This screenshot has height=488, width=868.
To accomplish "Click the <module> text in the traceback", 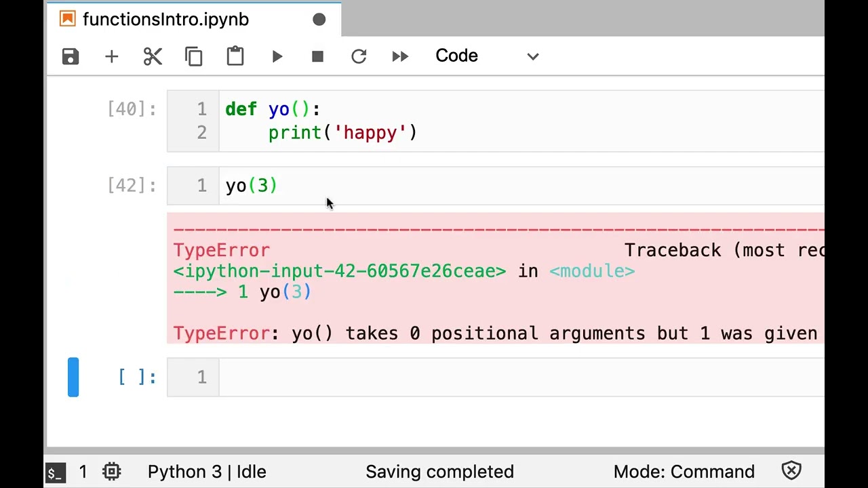I will [592, 271].
